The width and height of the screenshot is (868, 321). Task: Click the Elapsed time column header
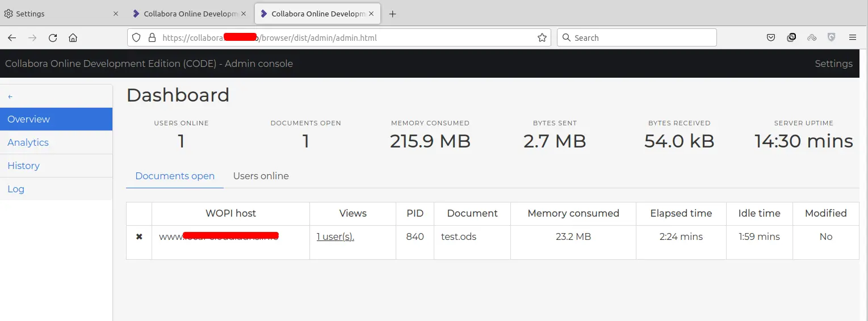coord(681,214)
